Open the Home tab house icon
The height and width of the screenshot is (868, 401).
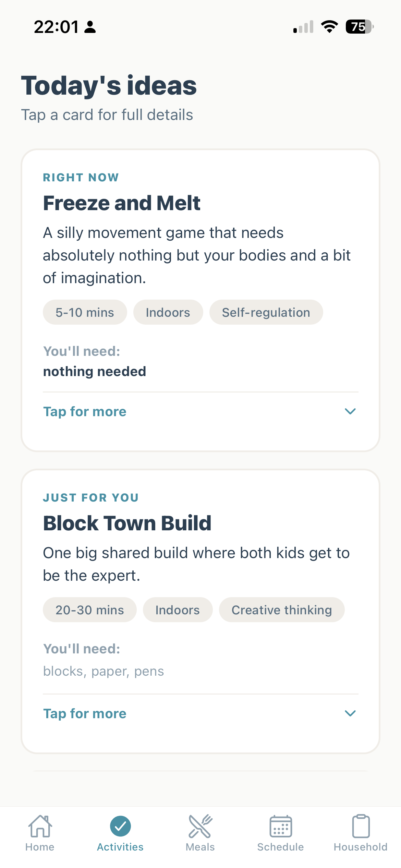click(40, 826)
